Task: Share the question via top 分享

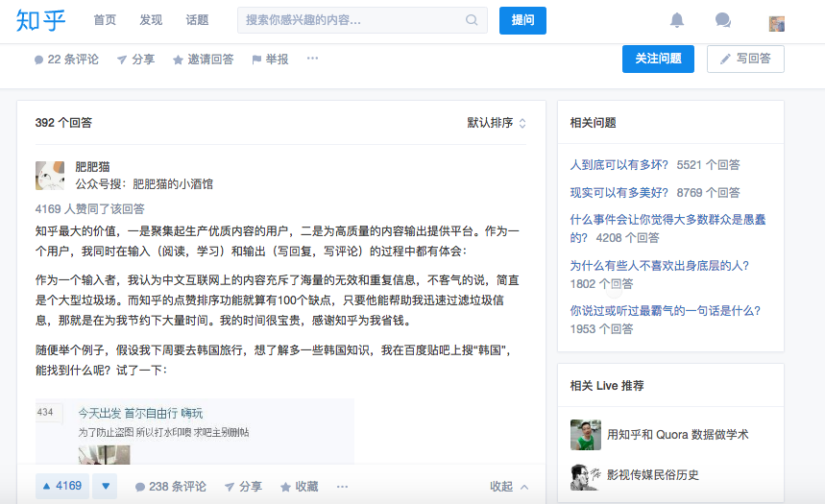Action: (135, 60)
